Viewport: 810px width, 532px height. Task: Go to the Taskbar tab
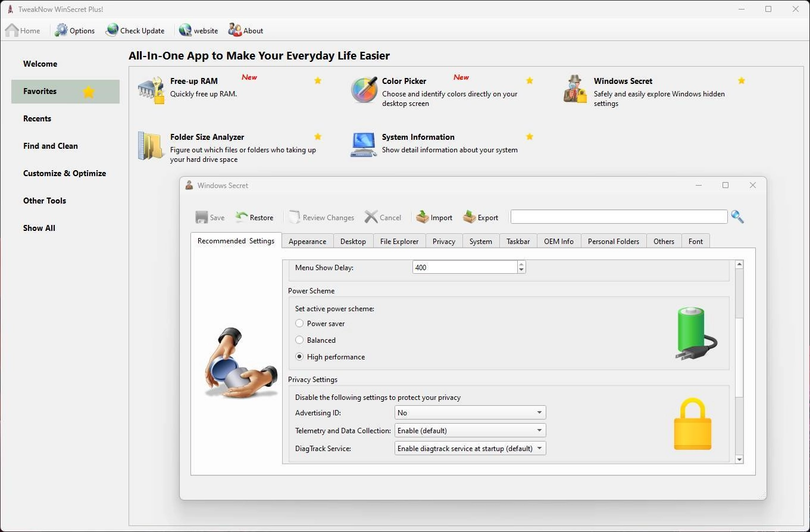tap(518, 241)
